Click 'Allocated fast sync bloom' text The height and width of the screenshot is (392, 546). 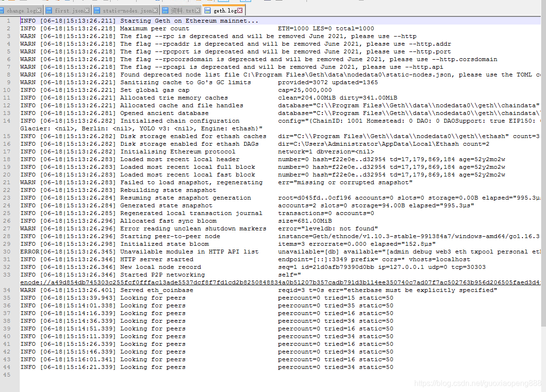[168, 221]
